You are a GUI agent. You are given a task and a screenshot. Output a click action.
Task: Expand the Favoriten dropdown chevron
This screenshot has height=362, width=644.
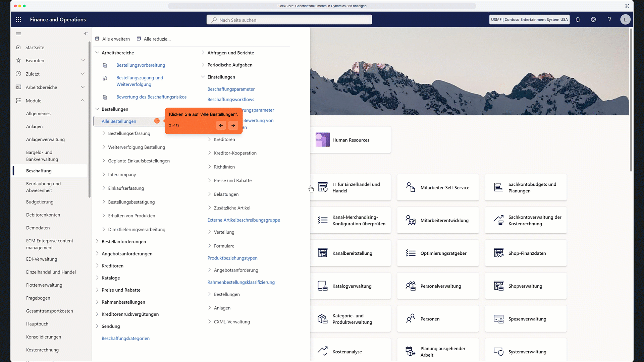click(83, 60)
